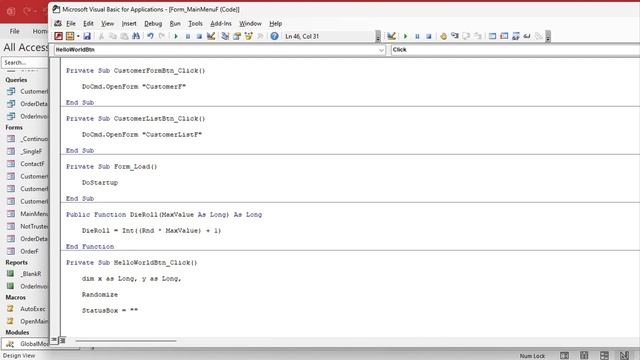Open the Run menu
640x360 pixels.
coord(175,24)
